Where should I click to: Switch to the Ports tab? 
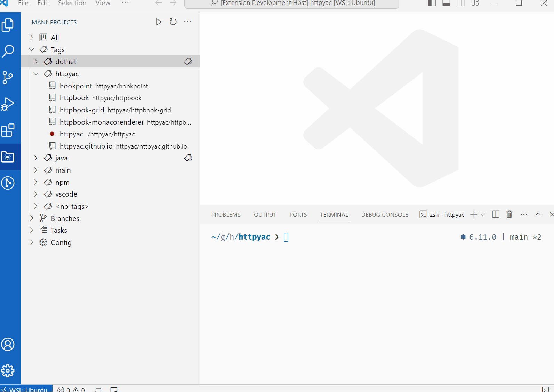(x=298, y=215)
